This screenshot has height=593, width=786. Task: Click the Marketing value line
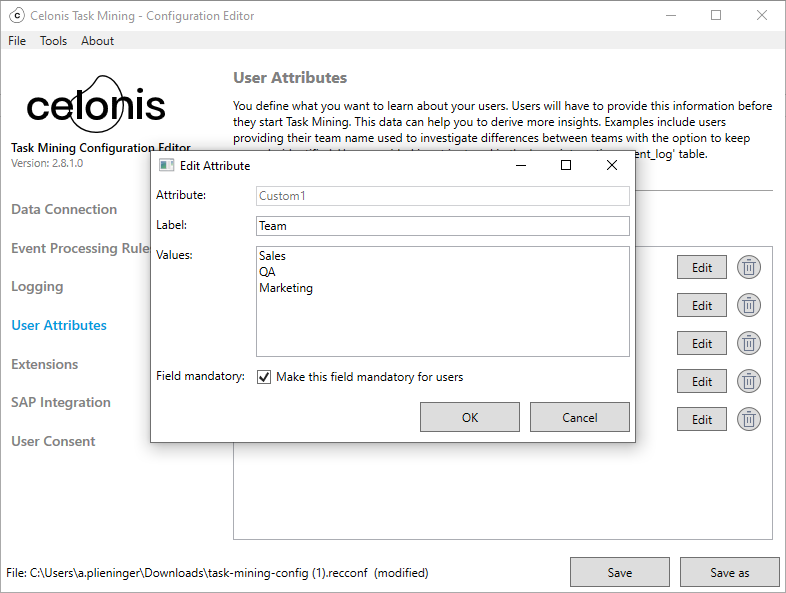(x=286, y=288)
